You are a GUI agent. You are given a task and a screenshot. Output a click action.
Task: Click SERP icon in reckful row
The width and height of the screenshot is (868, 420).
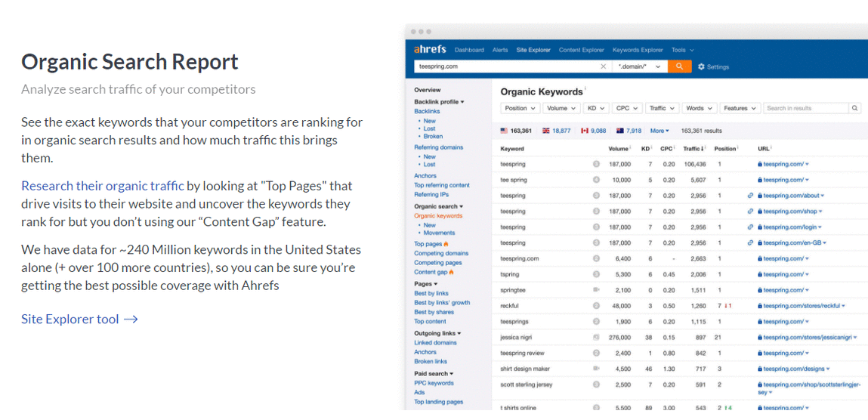coord(596,305)
